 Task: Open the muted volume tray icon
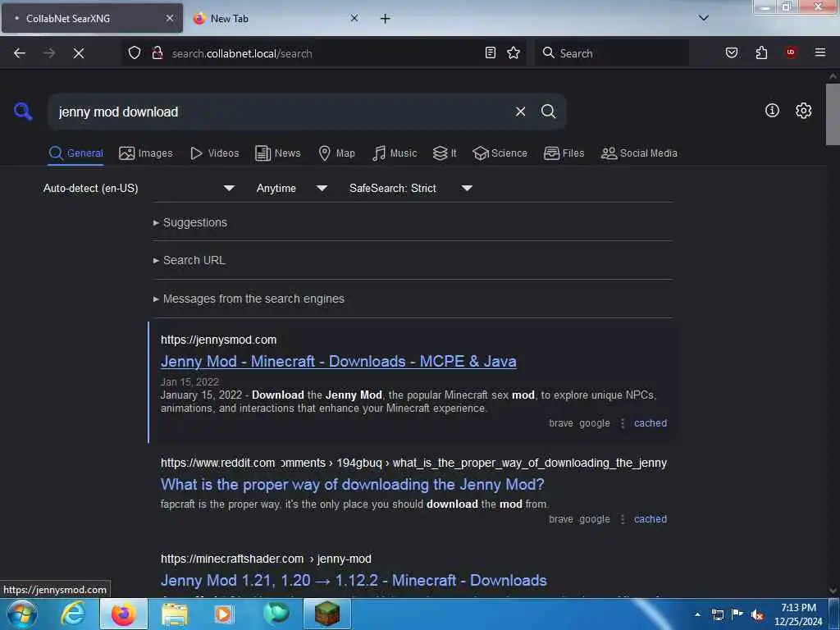pyautogui.click(x=757, y=614)
